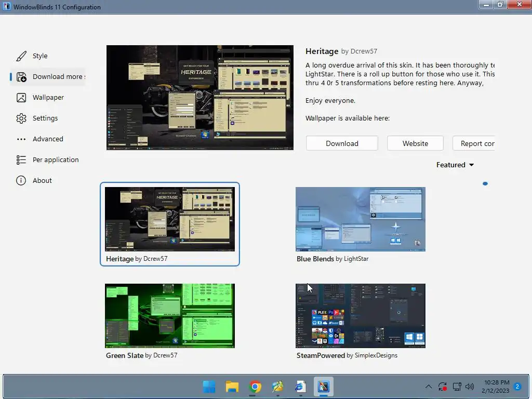Click the 'Blue Blends by LightStar' caption

coord(332,259)
